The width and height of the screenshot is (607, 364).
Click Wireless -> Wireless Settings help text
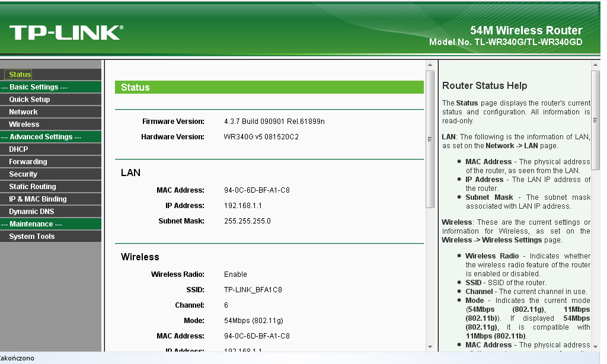tap(491, 240)
